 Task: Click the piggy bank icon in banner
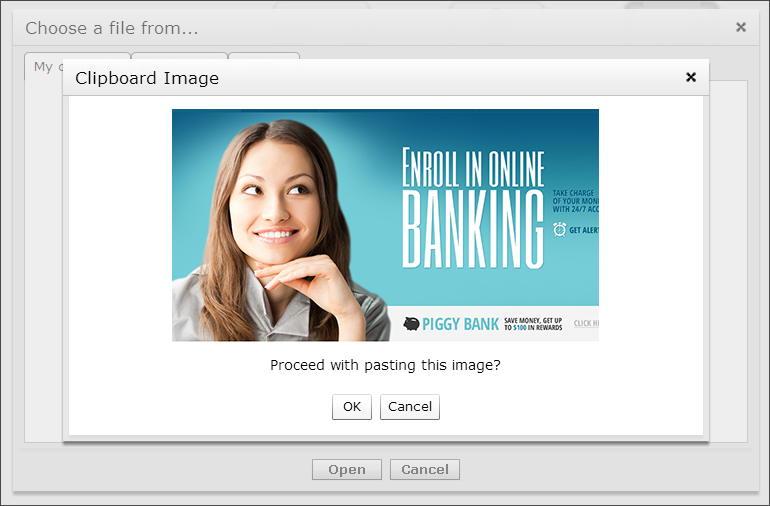tap(412, 324)
